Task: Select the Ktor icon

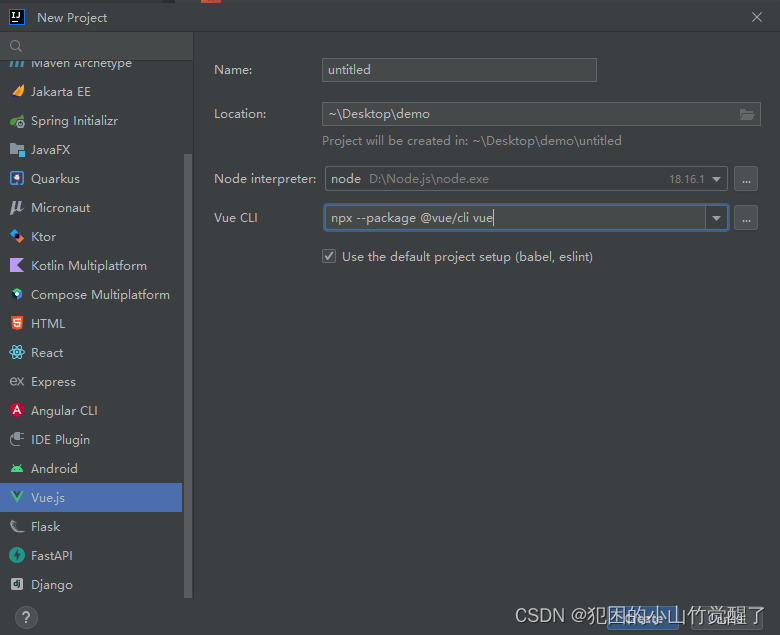Action: tap(17, 237)
